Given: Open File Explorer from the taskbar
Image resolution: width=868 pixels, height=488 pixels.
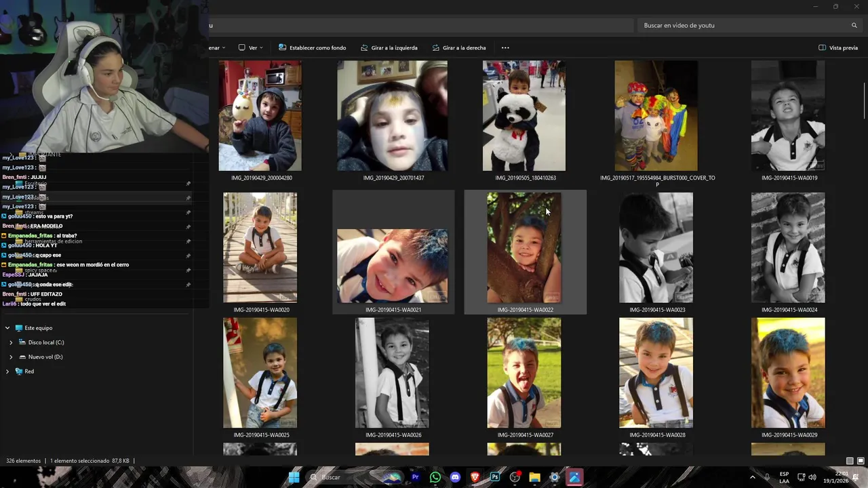Looking at the screenshot, I should [x=534, y=477].
